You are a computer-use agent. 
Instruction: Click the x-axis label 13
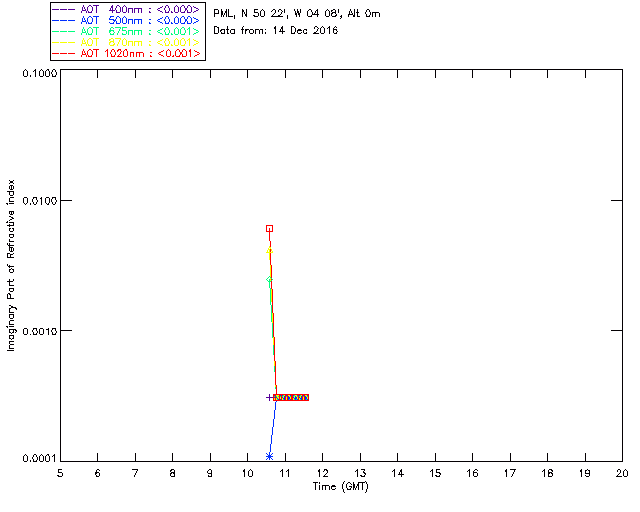click(360, 473)
